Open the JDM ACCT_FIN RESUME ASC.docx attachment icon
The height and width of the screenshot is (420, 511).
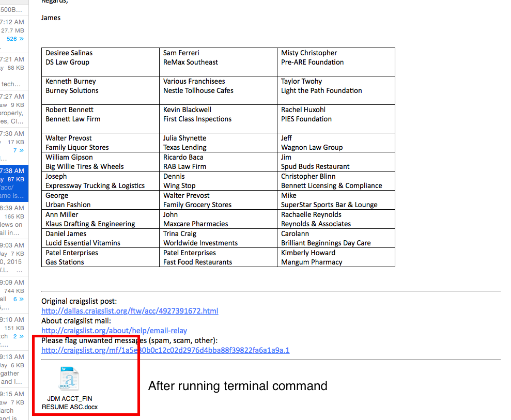(69, 378)
